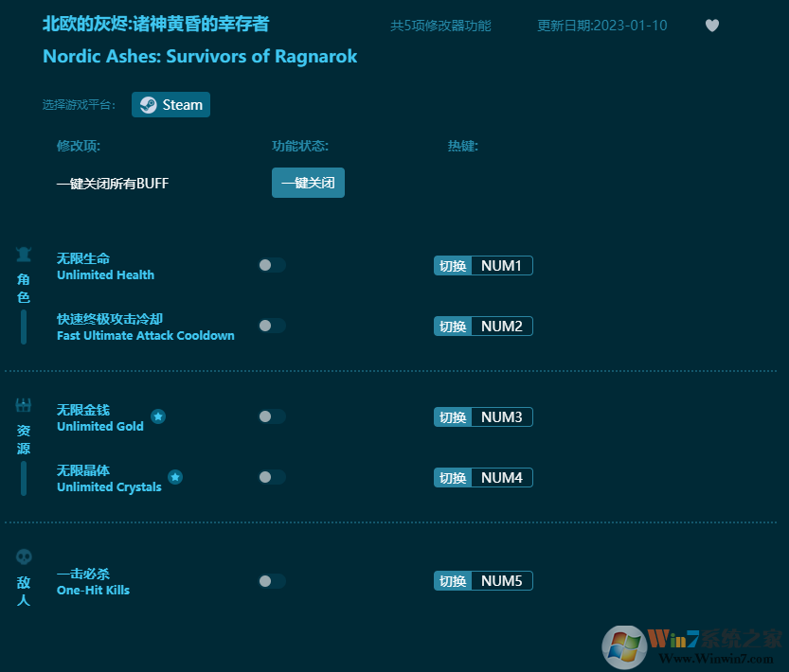Click the 一键关闭所有BUFF text

coord(113,184)
